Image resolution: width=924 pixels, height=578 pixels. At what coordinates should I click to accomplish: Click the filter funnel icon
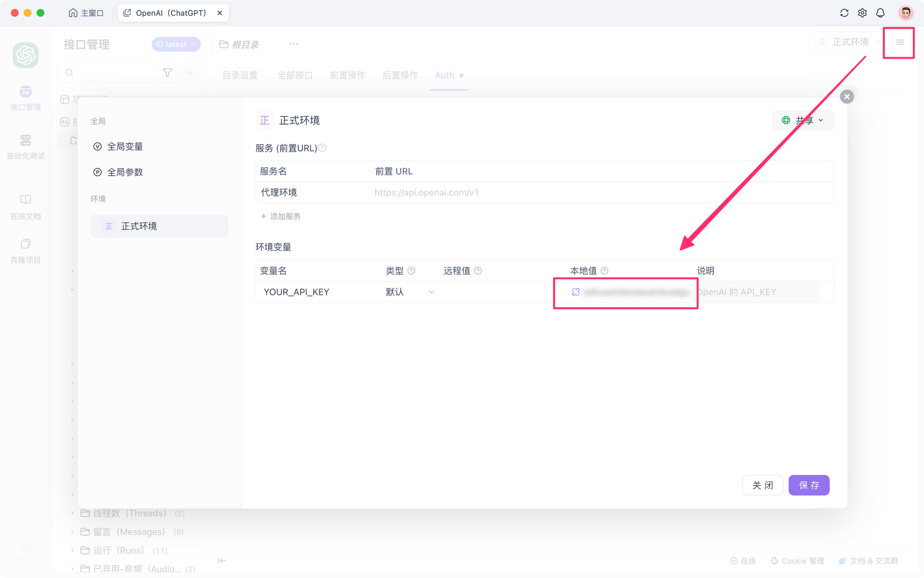167,73
